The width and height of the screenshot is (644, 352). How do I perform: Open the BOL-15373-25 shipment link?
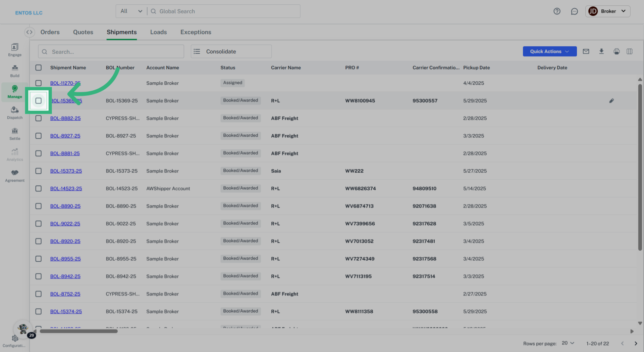(x=66, y=171)
